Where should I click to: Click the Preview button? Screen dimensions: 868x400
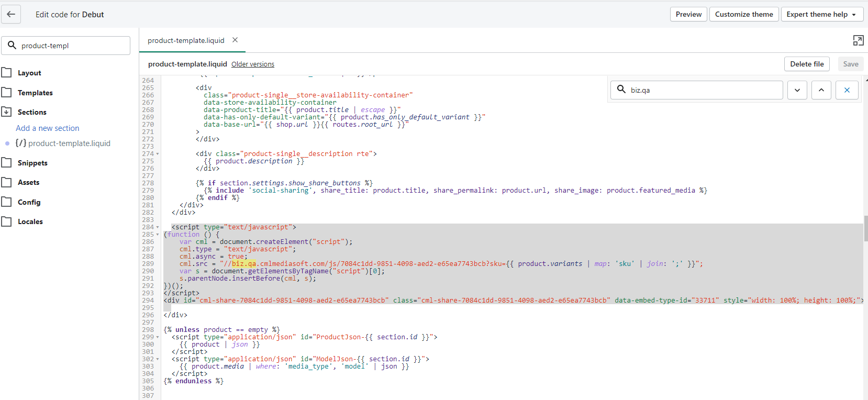pyautogui.click(x=688, y=14)
